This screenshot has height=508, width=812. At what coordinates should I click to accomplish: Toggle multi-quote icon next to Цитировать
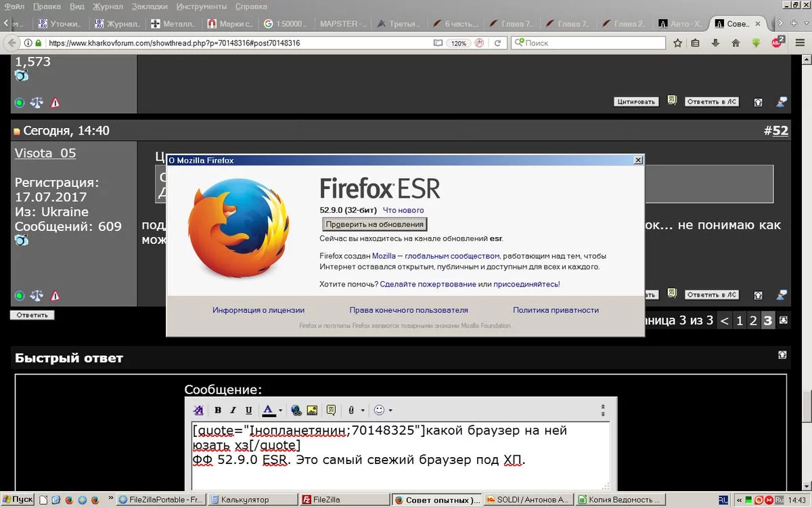point(672,100)
